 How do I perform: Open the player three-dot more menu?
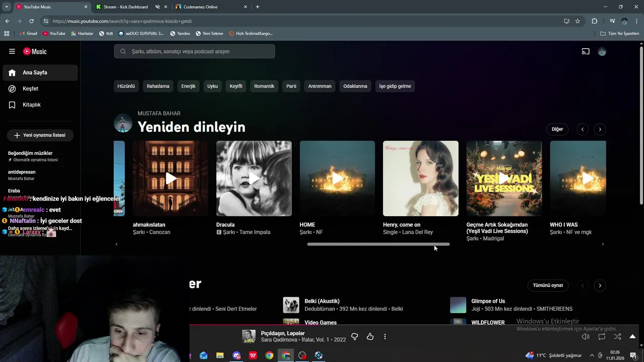click(x=385, y=337)
